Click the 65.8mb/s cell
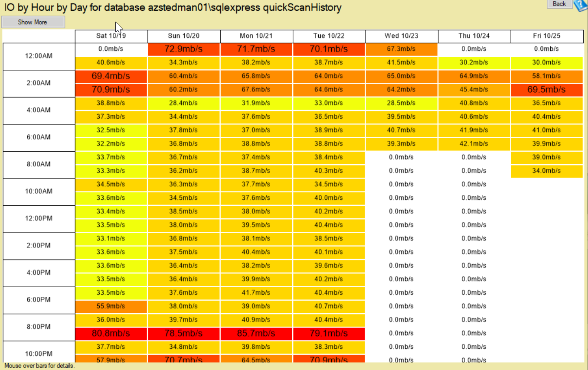 coord(256,76)
